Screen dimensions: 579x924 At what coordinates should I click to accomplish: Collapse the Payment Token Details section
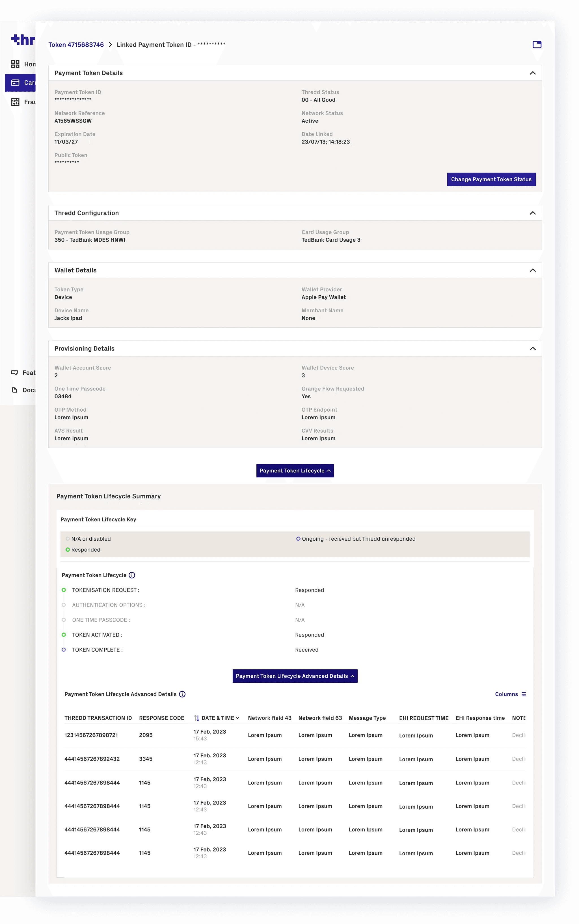tap(532, 73)
